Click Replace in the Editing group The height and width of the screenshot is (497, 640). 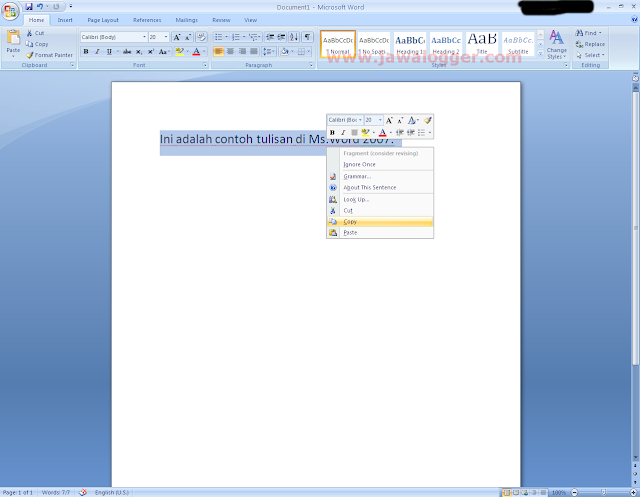click(x=590, y=44)
